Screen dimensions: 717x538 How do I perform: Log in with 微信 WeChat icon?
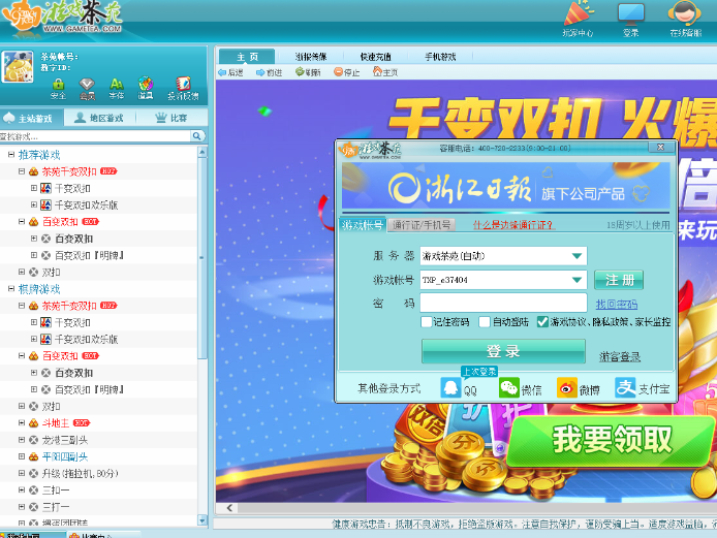[x=509, y=388]
